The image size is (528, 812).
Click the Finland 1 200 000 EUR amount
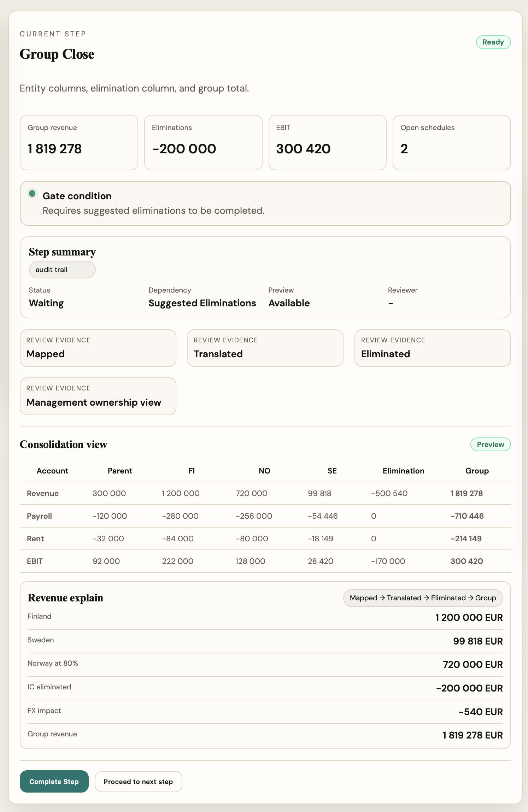click(469, 618)
